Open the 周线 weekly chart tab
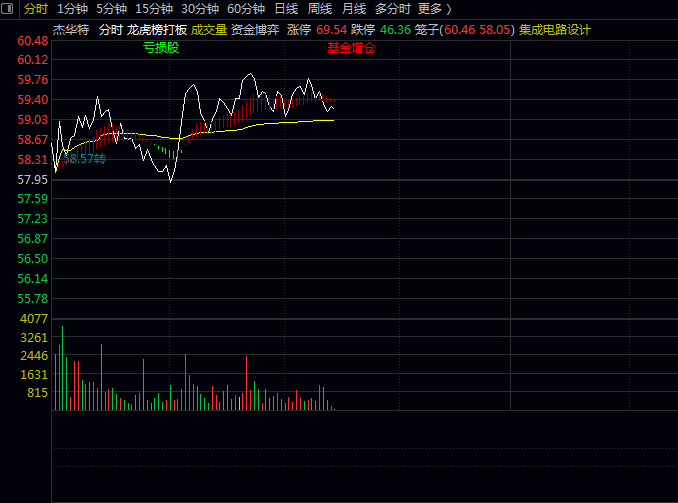Image resolution: width=678 pixels, height=503 pixels. coord(320,9)
